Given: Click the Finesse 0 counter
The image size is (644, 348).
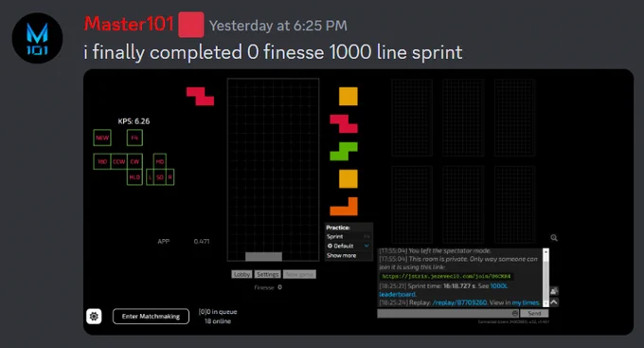Looking at the screenshot, I should point(268,287).
